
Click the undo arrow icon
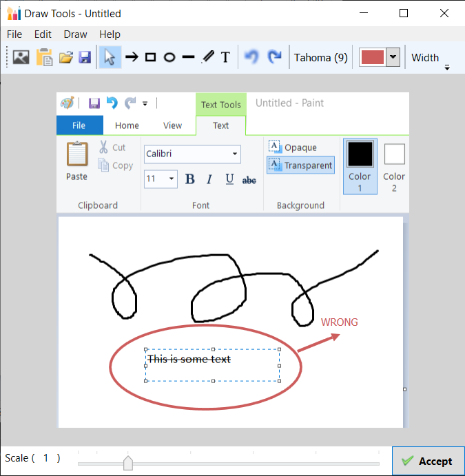coord(251,58)
